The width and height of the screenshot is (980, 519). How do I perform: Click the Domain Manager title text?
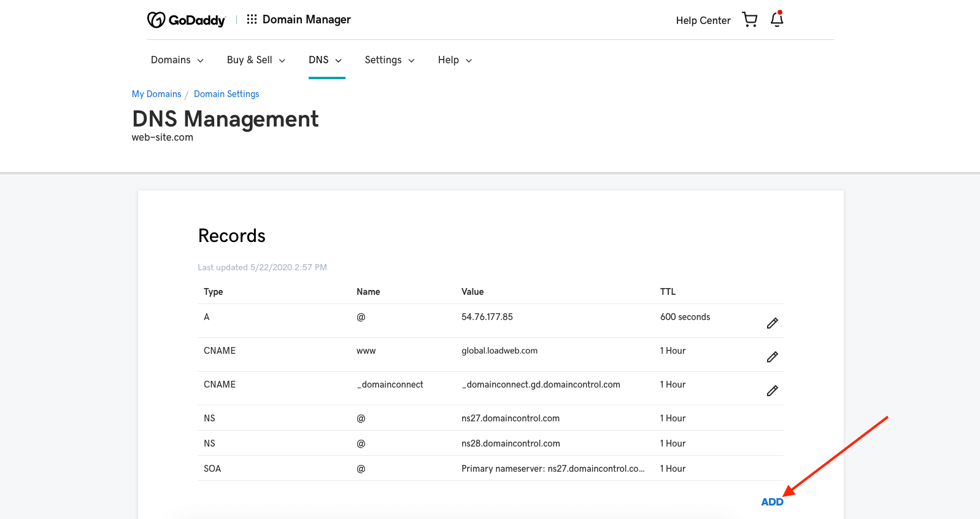point(306,20)
